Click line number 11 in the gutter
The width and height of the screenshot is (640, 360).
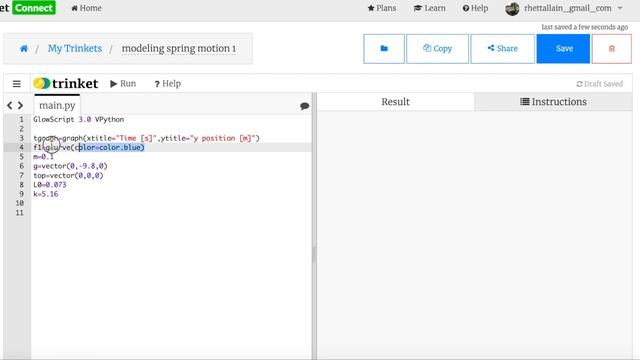coord(20,213)
